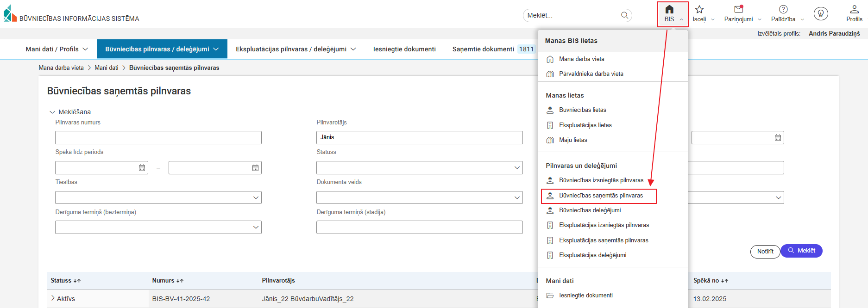The height and width of the screenshot is (308, 868).
Task: Click the BIS home icon
Action: 669,10
